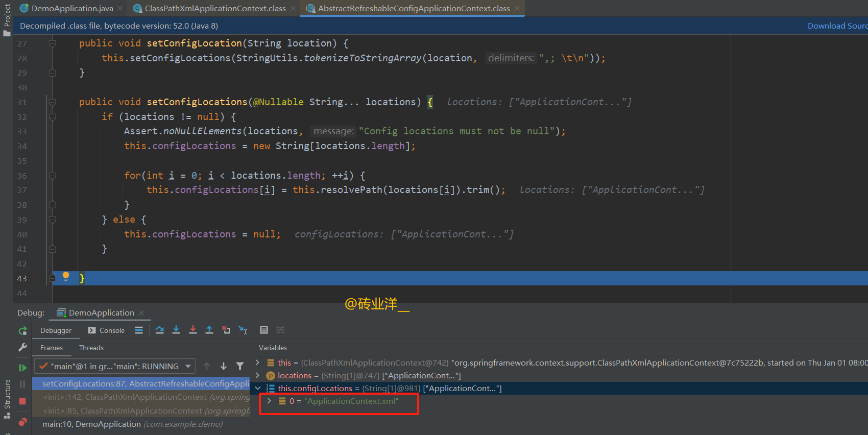The width and height of the screenshot is (868, 435).
Task: Click the Layout settings hamburger icon
Action: [139, 330]
